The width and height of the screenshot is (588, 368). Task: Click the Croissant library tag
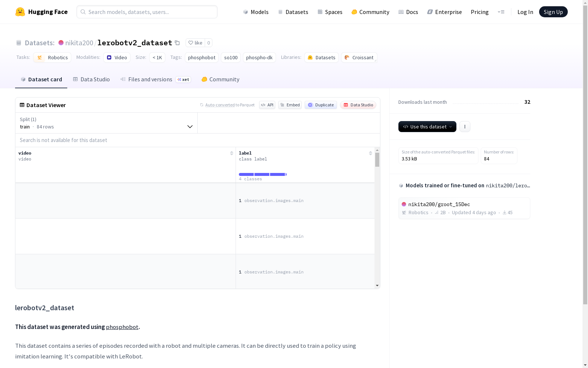pyautogui.click(x=359, y=57)
